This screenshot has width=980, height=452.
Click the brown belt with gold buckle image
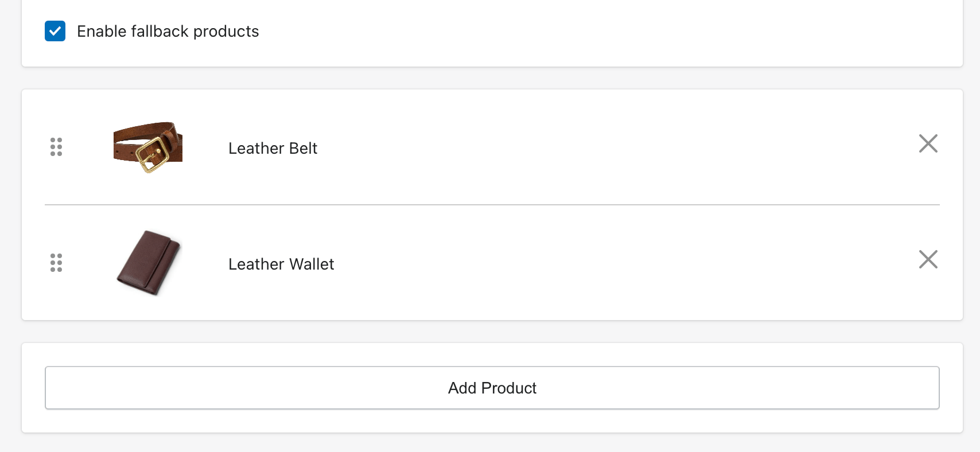coord(148,147)
